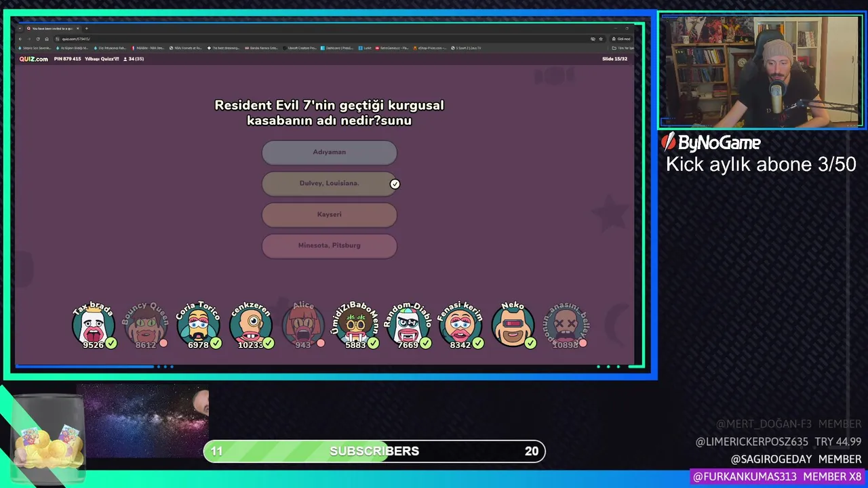The height and width of the screenshot is (488, 868).
Task: Select the Adıyaman answer option
Action: pos(329,152)
